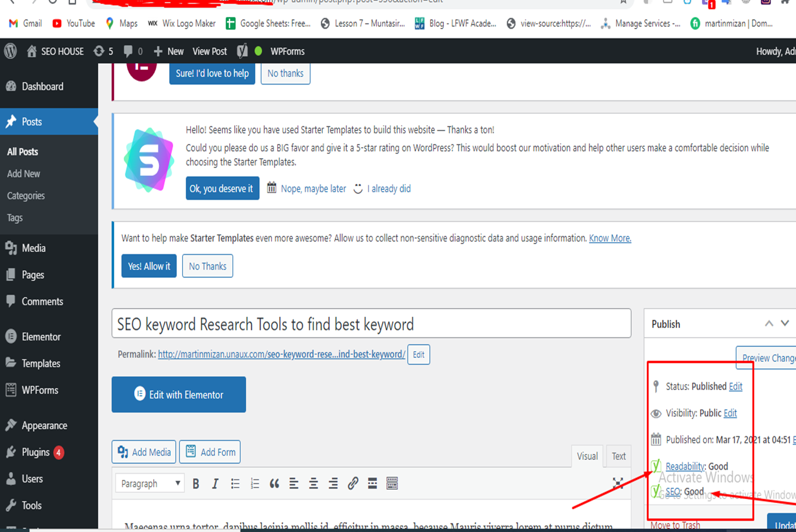The height and width of the screenshot is (532, 796).
Task: Toggle the bulleted list formatting
Action: pos(235,483)
